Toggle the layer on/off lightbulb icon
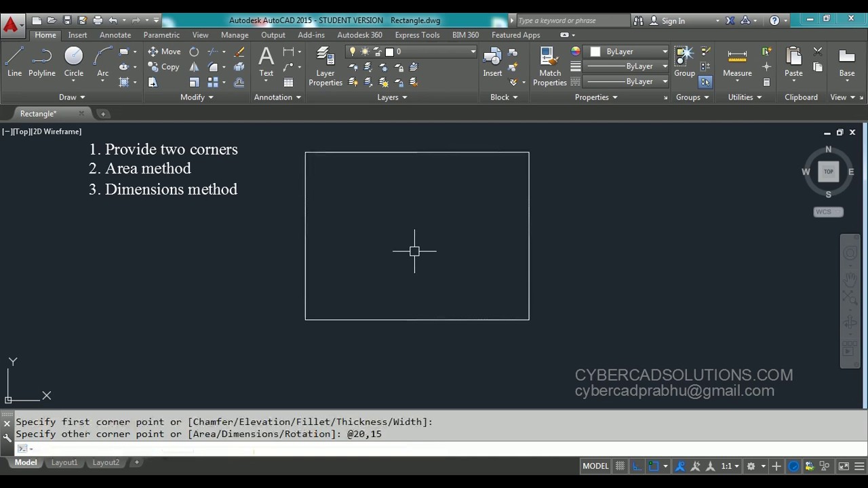Viewport: 868px width, 488px height. [x=353, y=52]
